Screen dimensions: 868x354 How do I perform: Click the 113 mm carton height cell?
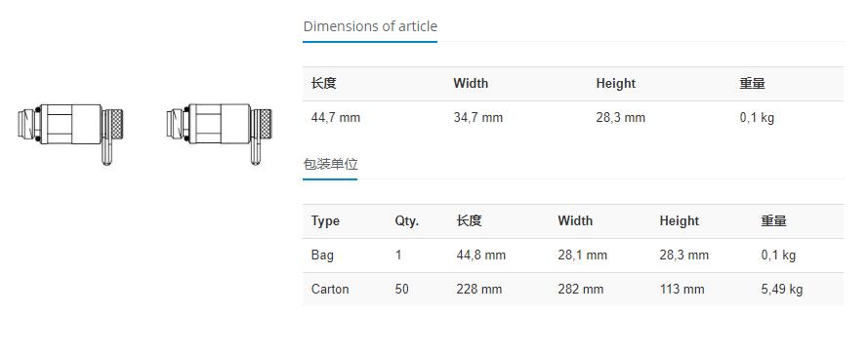click(682, 290)
